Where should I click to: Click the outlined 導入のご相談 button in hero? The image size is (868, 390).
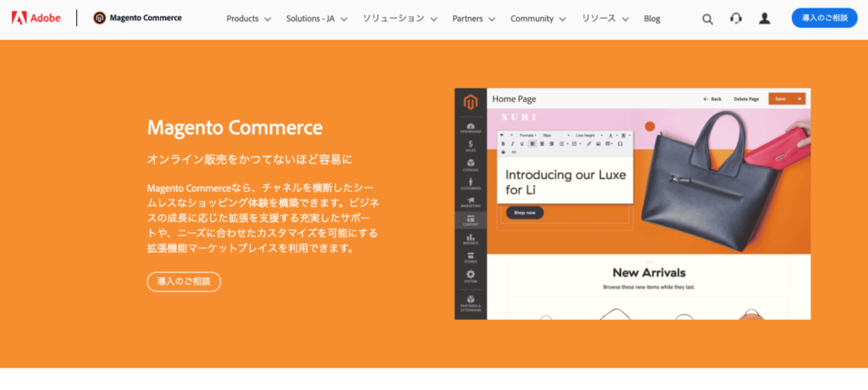point(184,281)
